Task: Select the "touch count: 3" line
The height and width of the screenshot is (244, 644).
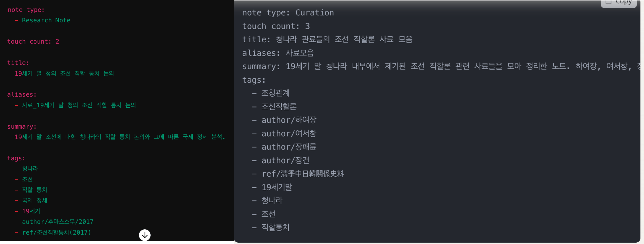Action: (x=276, y=26)
